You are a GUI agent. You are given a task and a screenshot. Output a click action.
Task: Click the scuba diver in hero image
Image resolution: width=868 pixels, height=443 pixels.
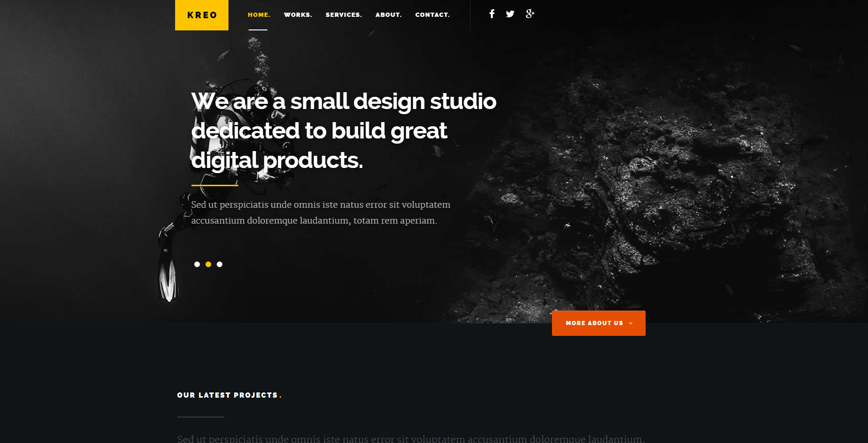[220, 178]
